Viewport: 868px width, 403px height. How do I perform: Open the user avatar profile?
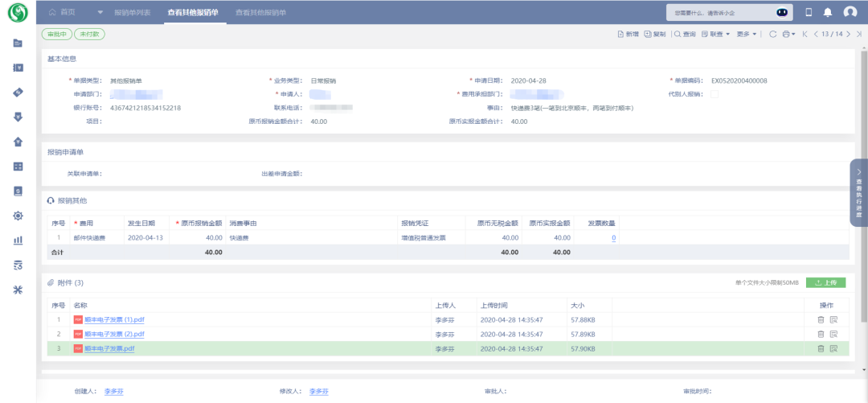(850, 12)
